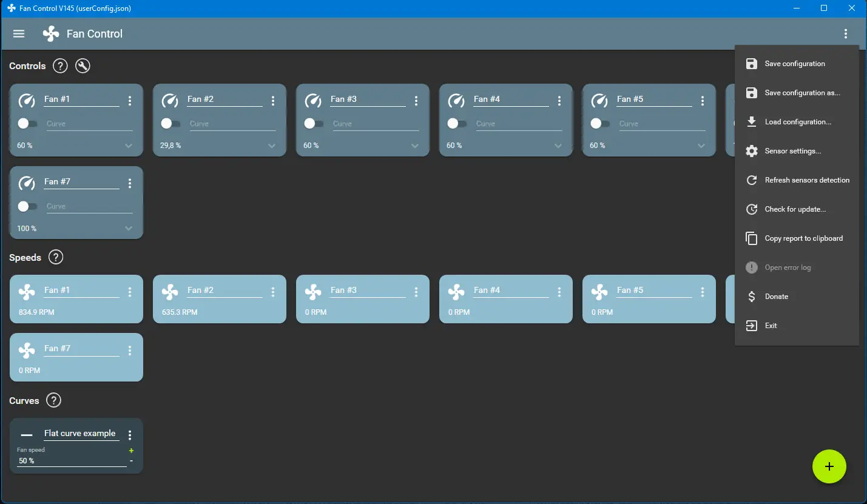Open three-dot menu on Fan #7 control card
Viewport: 867px width, 504px height.
click(130, 183)
